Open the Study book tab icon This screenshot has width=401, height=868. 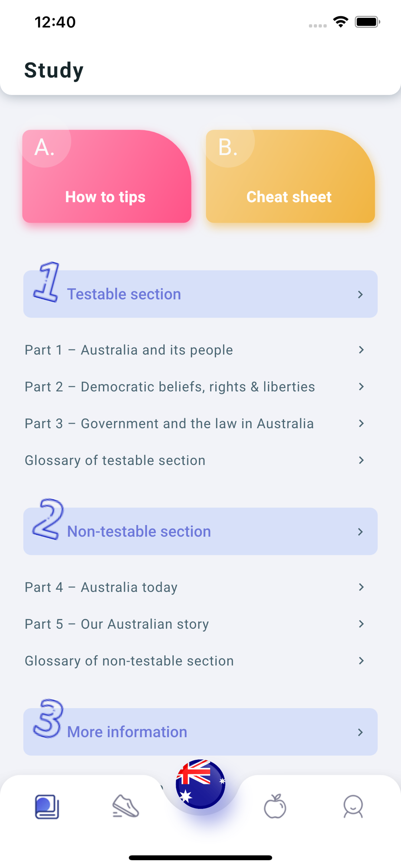pos(47,806)
